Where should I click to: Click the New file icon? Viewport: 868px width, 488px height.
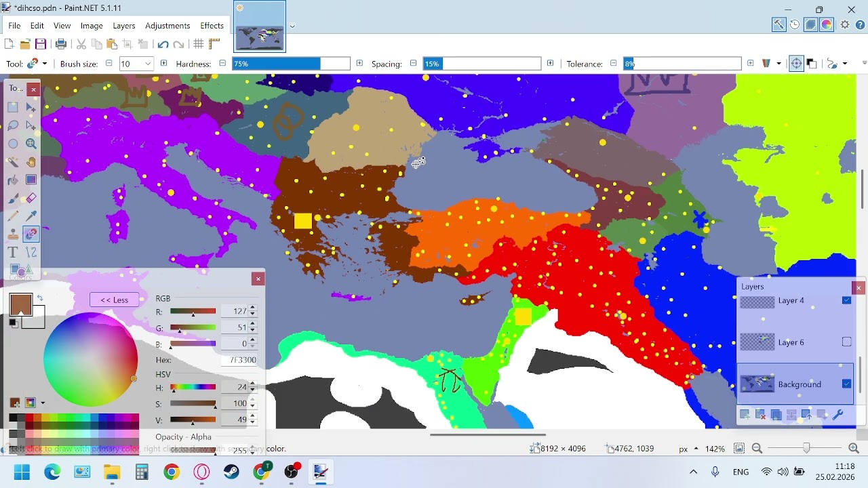[9, 44]
